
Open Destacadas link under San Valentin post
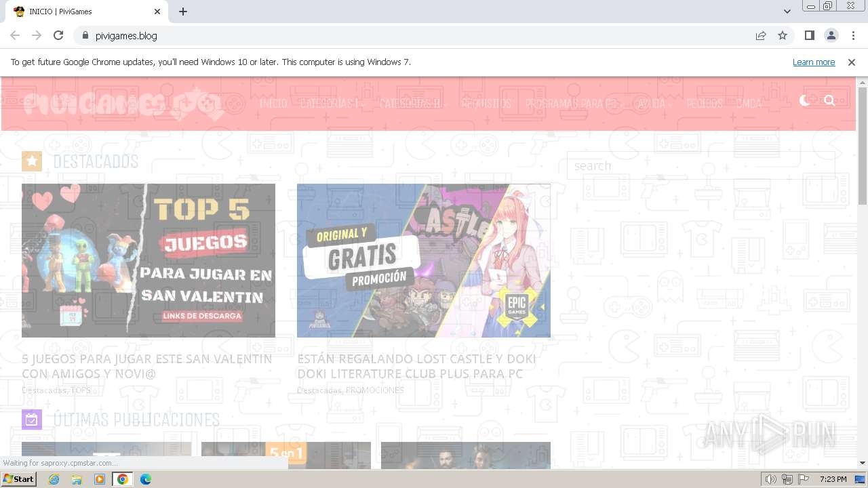[44, 390]
